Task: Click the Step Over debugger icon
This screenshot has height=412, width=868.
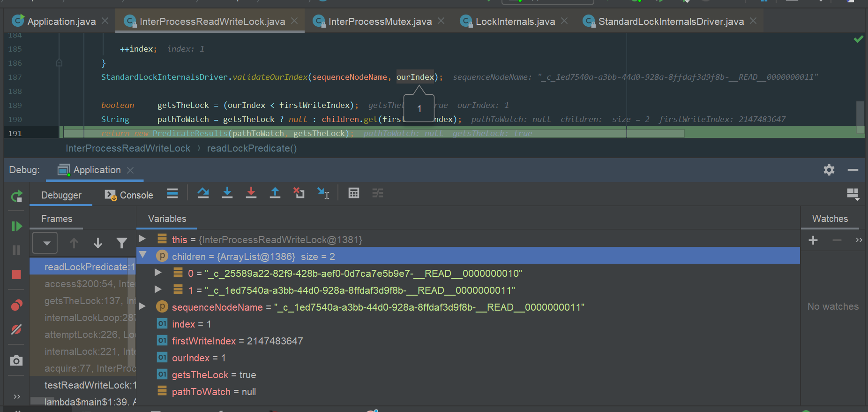Action: 203,193
